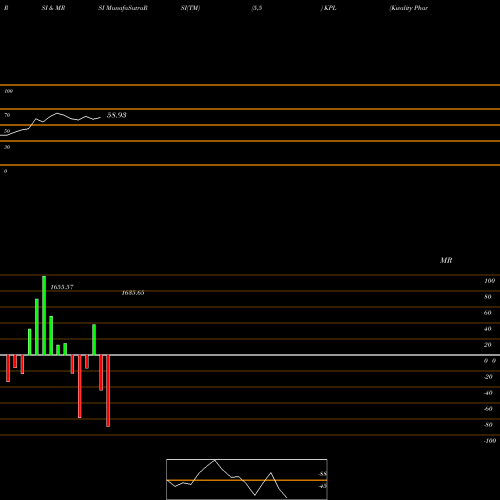500x500 pixels.
Task: Select the tallest green MR bar
Action: tap(44, 315)
